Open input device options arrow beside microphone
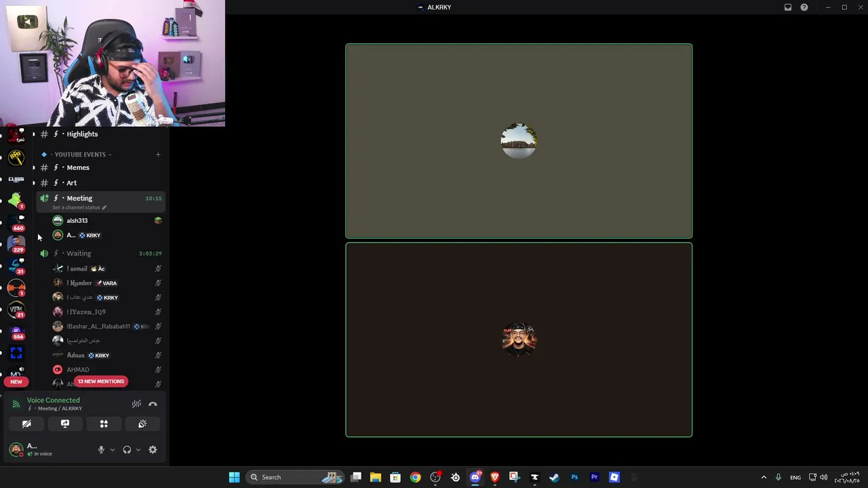Screen dimensions: 868x488 (x=113, y=449)
